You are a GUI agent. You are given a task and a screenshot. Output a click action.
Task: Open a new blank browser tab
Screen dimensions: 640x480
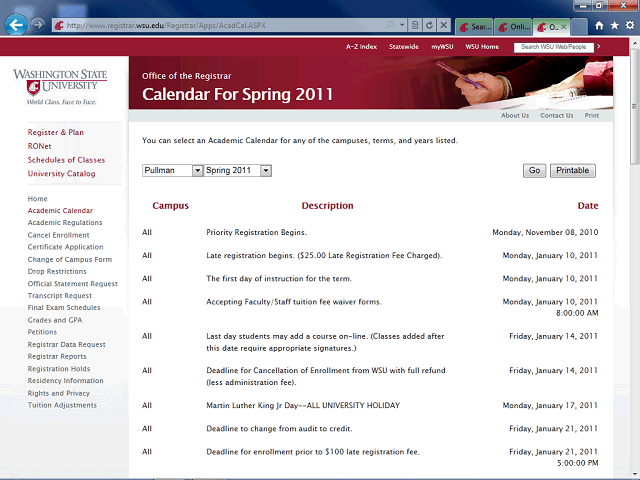pos(579,27)
